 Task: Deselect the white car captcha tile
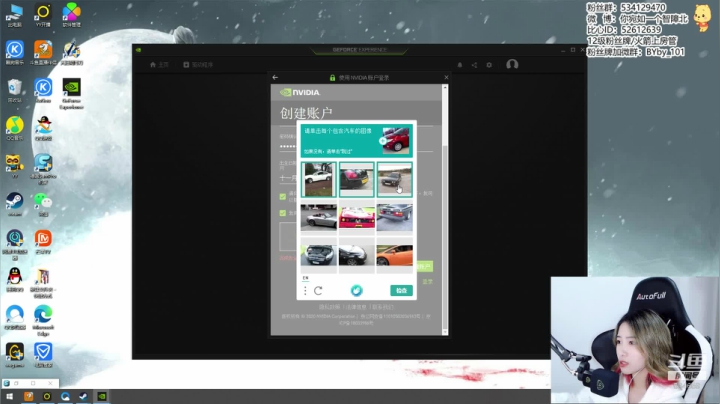pyautogui.click(x=319, y=180)
